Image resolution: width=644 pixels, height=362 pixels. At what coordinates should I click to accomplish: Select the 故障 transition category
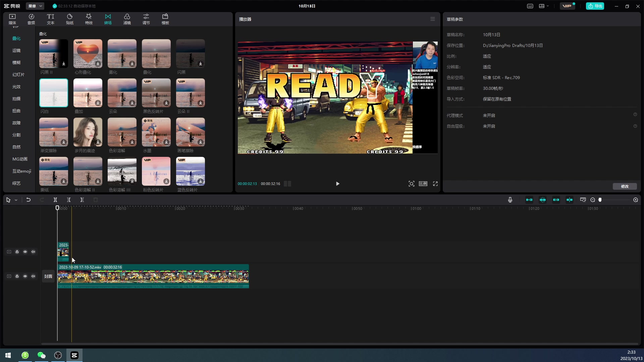pyautogui.click(x=16, y=123)
